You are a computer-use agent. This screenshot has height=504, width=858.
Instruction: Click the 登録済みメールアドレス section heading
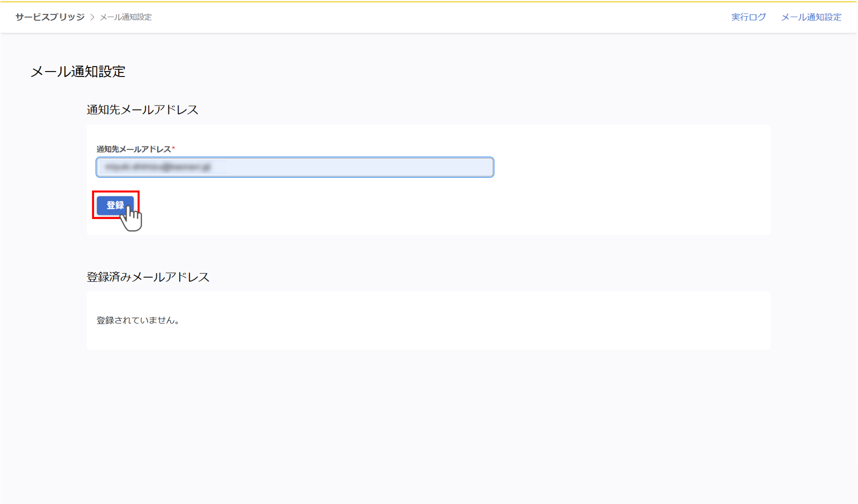pyautogui.click(x=148, y=277)
